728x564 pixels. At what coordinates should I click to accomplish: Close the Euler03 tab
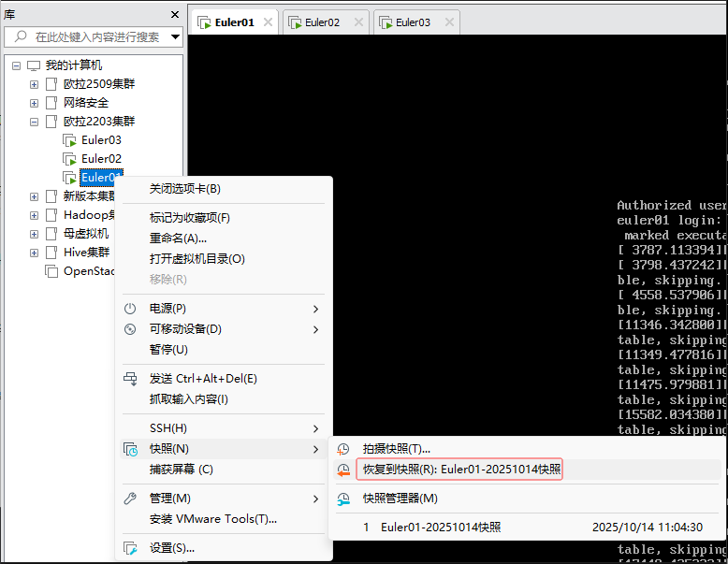[449, 22]
